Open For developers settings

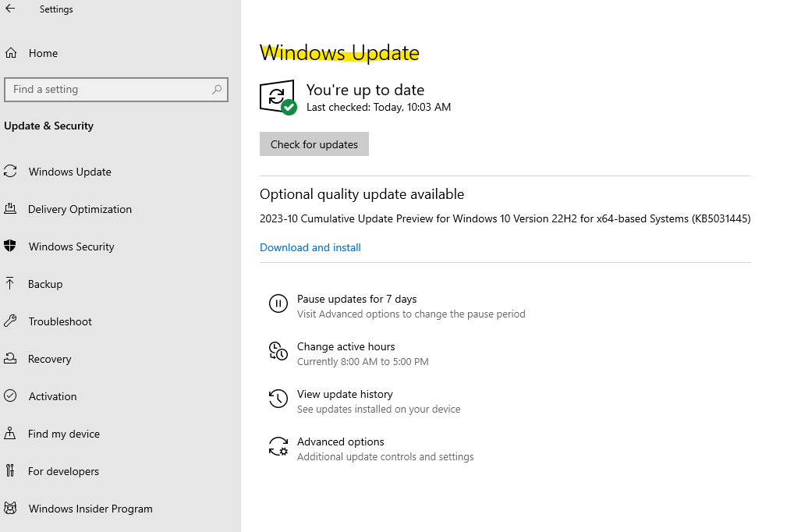pos(63,472)
